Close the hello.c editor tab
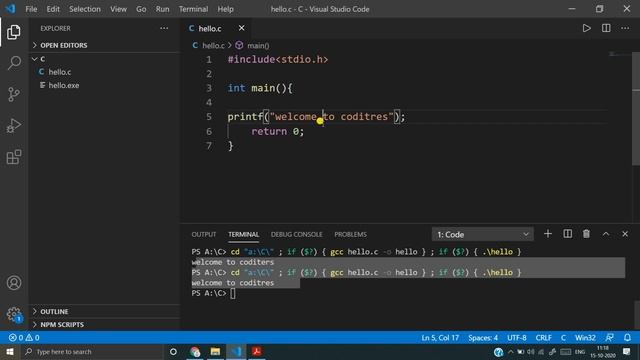The width and height of the screenshot is (640, 360). 242,28
